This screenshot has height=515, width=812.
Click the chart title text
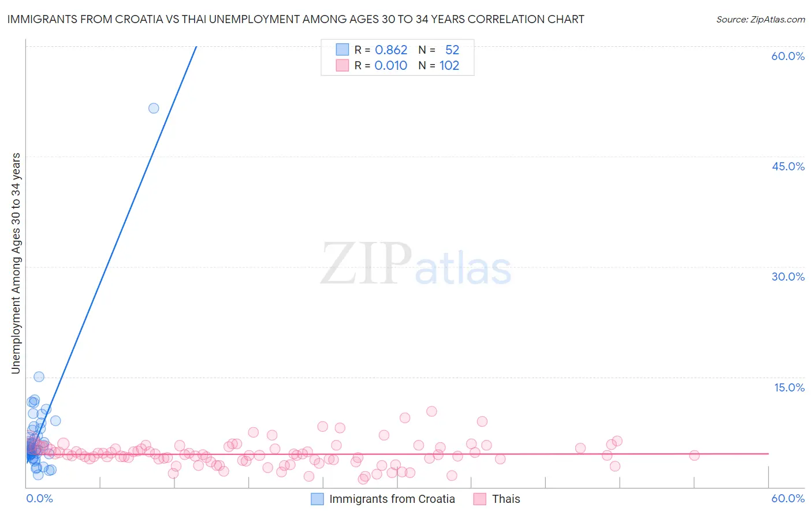pos(296,19)
